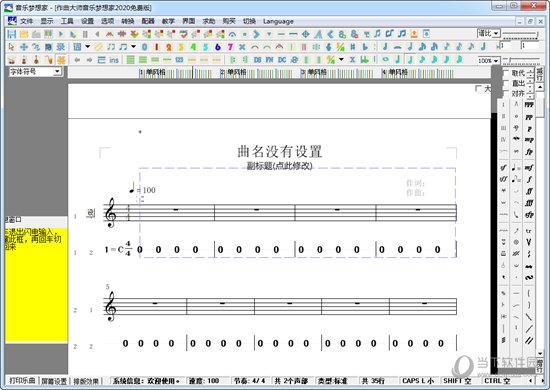
Task: Click the DS repeat sign icon
Action: pos(257,60)
